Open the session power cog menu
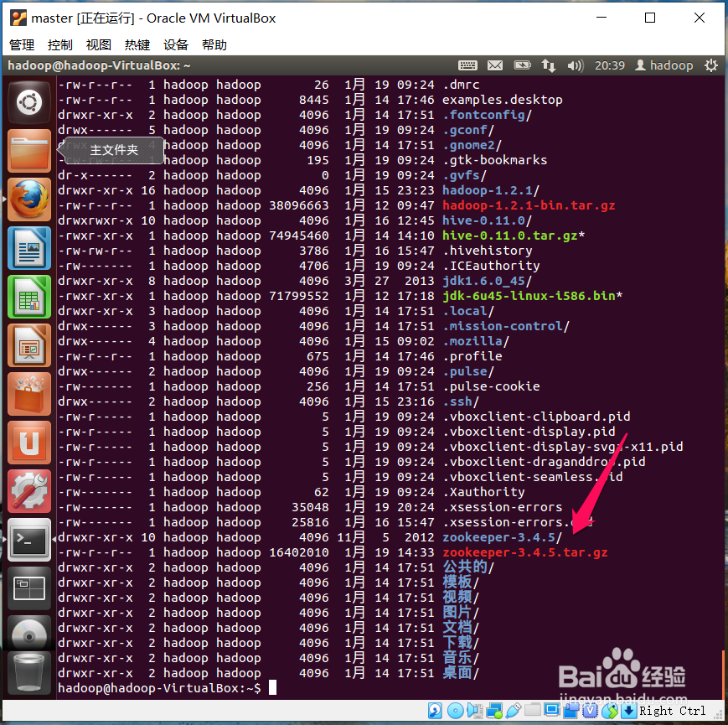Image resolution: width=728 pixels, height=725 pixels. 710,65
